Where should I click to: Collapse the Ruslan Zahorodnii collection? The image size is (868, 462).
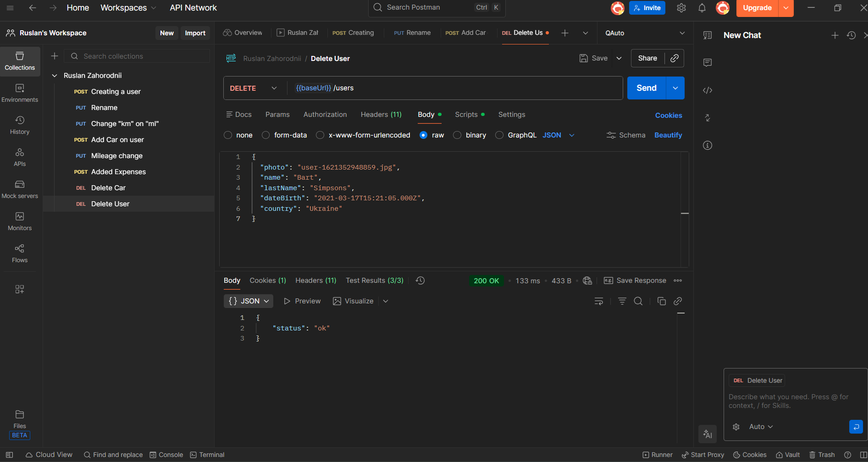[55, 76]
